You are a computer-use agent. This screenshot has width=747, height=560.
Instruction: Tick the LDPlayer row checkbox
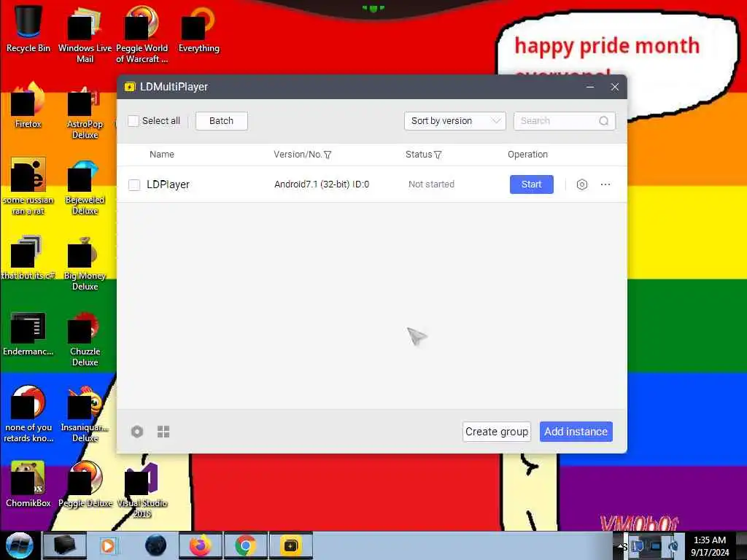pyautogui.click(x=134, y=184)
